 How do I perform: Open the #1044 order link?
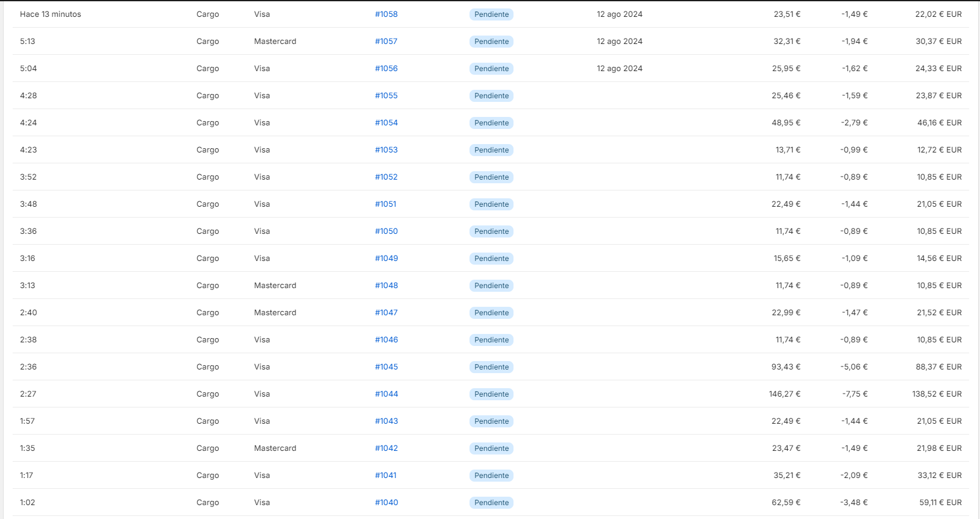[x=386, y=394]
